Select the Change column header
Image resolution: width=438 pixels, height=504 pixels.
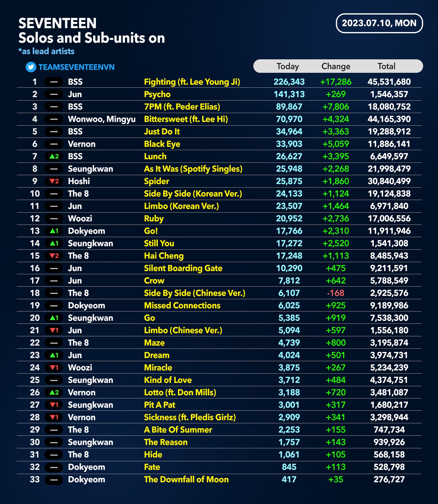click(x=336, y=66)
